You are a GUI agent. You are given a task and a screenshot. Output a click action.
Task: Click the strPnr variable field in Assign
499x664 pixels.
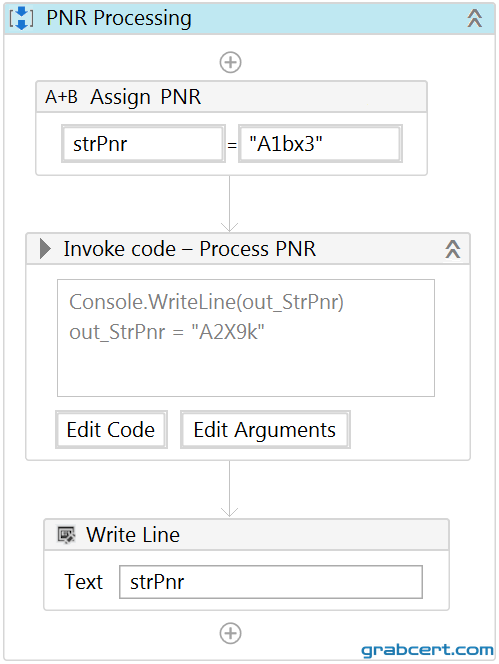point(143,144)
